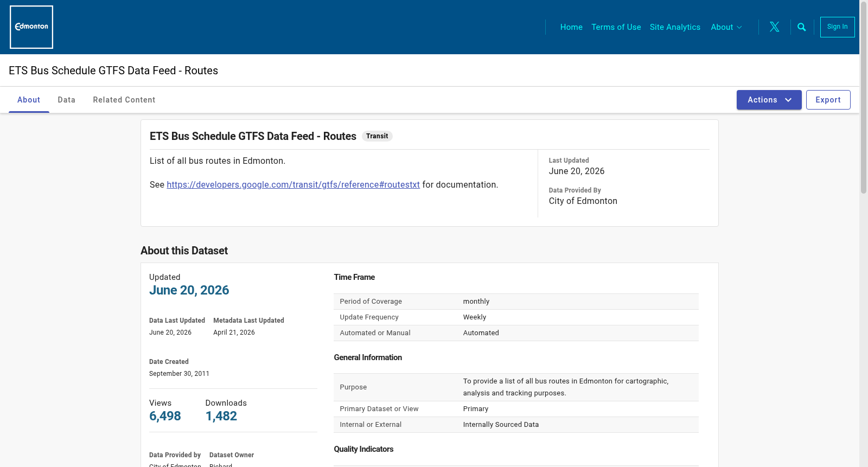This screenshot has height=467, width=868.
Task: Click the page vertical scrollbar
Action: 864,98
